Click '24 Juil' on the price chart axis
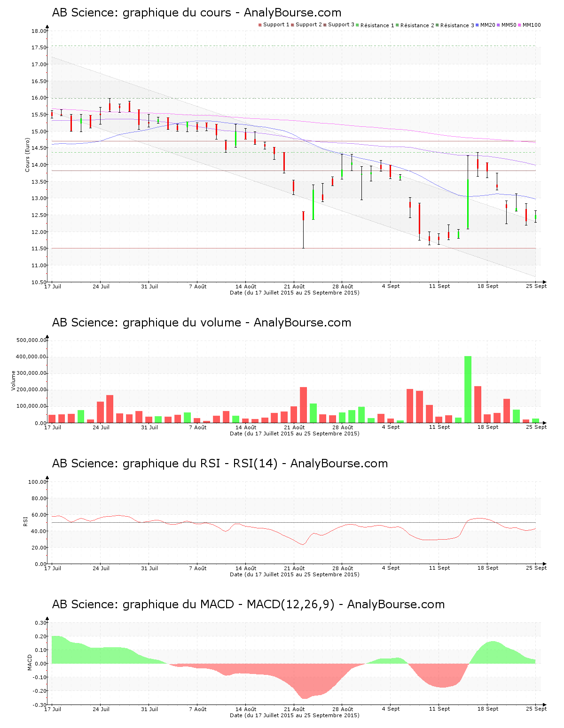Screen dimensions: 564x728 click(x=101, y=287)
